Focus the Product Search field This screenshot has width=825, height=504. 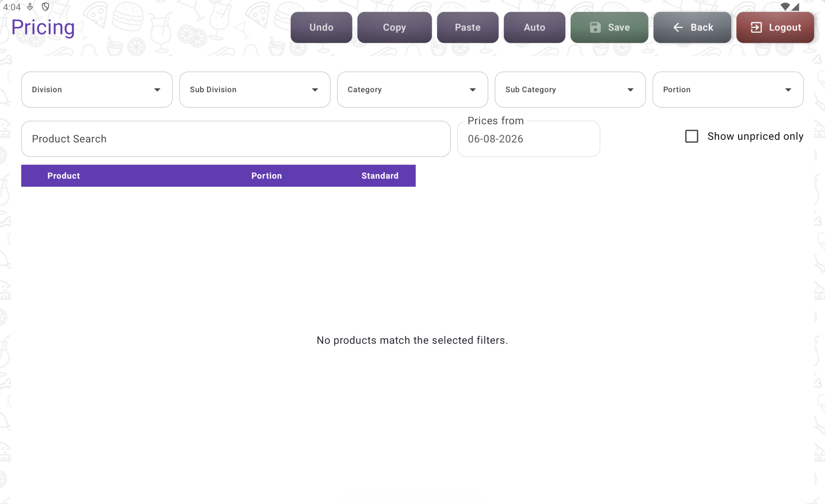pyautogui.click(x=236, y=139)
